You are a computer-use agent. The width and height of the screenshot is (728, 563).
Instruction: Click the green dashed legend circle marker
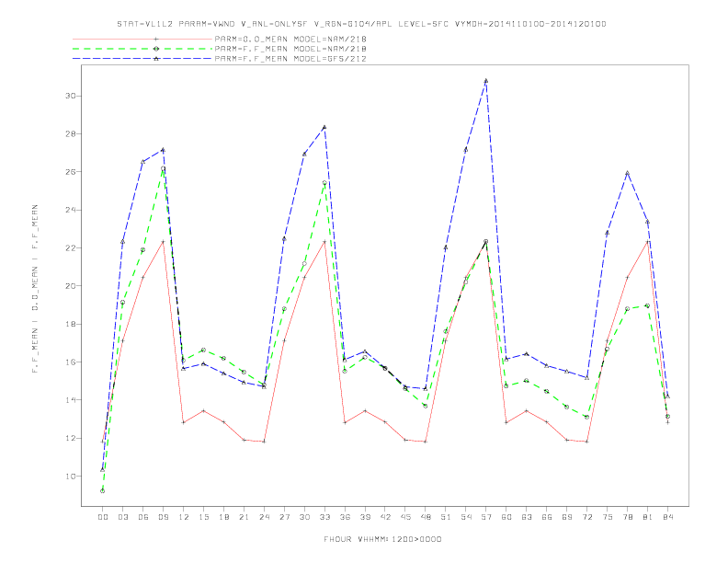coord(156,49)
